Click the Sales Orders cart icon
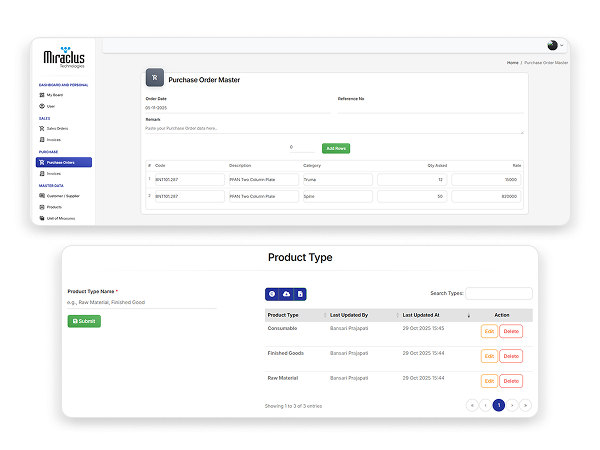Viewport: 600px width, 450px height. coord(42,129)
